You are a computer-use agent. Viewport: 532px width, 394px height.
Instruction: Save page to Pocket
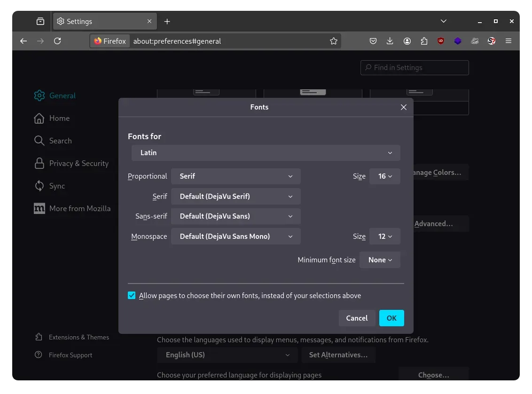click(373, 41)
